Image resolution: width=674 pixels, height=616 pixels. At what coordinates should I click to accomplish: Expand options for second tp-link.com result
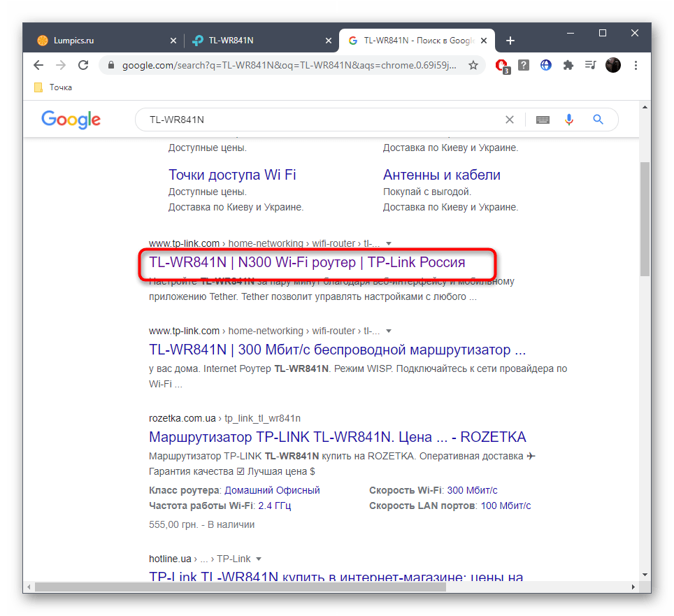click(x=389, y=331)
